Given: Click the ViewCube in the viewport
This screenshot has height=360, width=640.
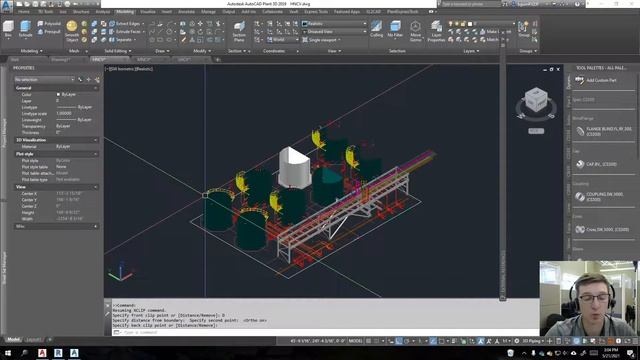Looking at the screenshot, I should coord(536,99).
